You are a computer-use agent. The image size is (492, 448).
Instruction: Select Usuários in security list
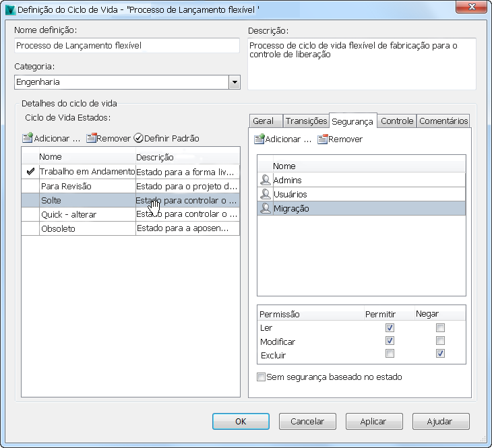pyautogui.click(x=361, y=194)
